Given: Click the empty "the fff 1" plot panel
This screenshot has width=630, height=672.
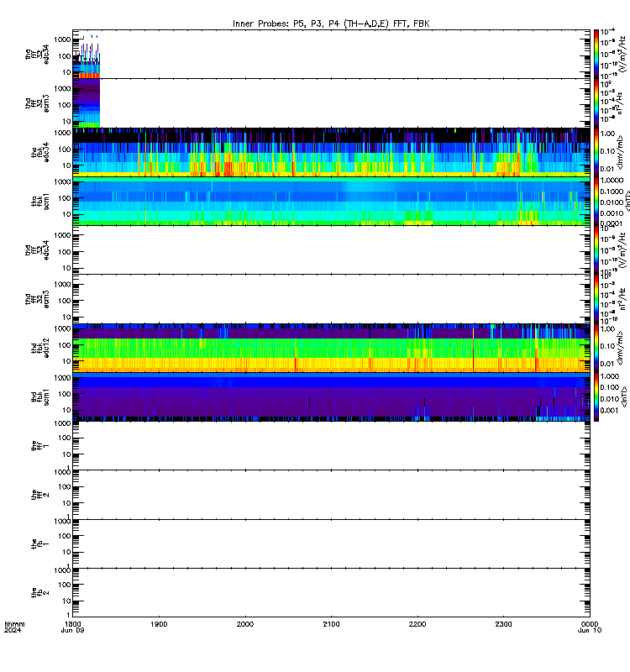Looking at the screenshot, I should (331, 446).
